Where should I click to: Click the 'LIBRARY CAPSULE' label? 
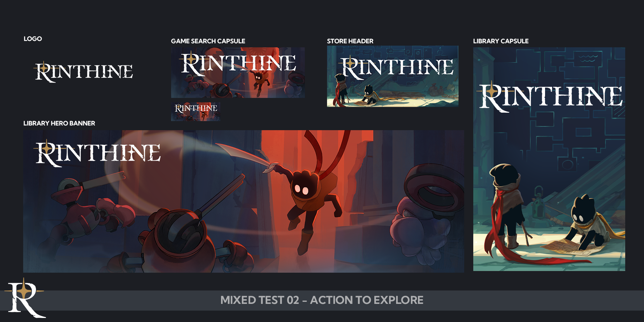[501, 41]
